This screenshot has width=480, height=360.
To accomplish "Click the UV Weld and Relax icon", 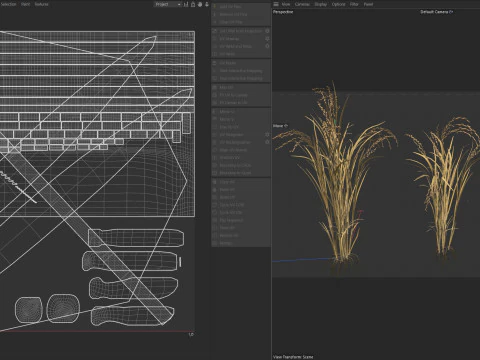I will pyautogui.click(x=215, y=46).
